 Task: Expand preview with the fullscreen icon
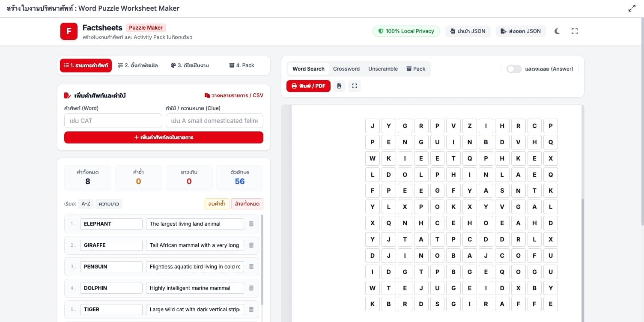click(355, 86)
